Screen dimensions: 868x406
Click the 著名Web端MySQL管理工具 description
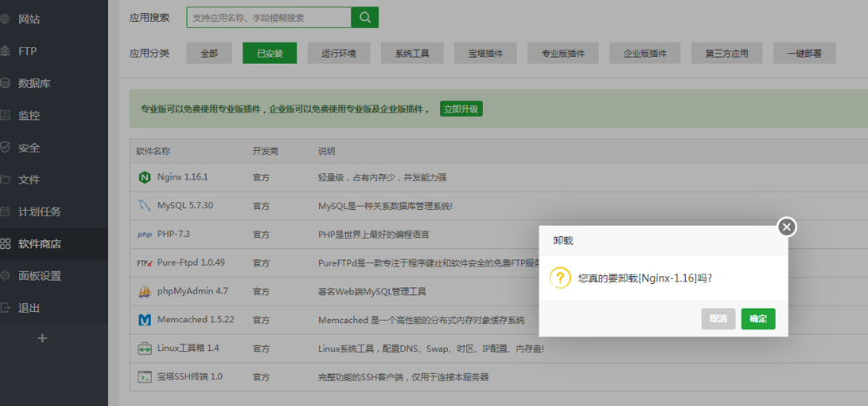(x=372, y=292)
